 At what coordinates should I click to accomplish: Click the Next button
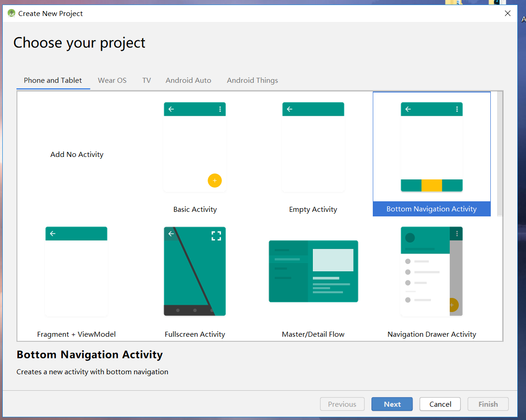(392, 404)
